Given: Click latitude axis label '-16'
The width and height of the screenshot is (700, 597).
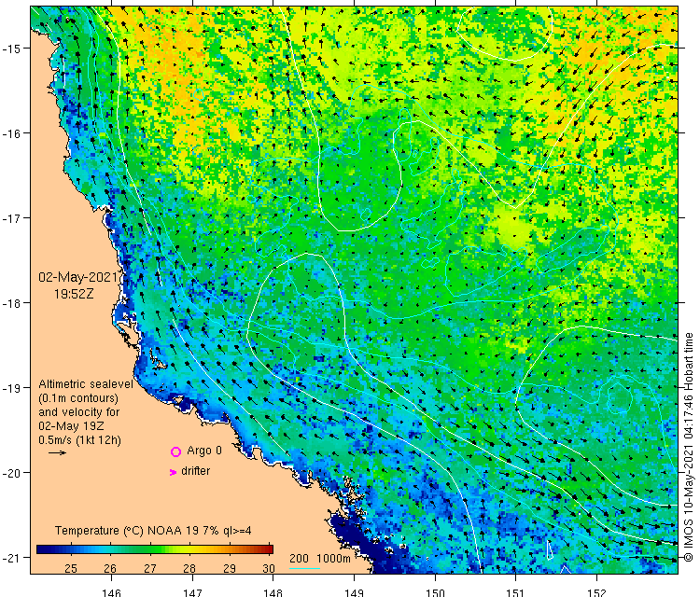Looking at the screenshot, I should coord(11,133).
